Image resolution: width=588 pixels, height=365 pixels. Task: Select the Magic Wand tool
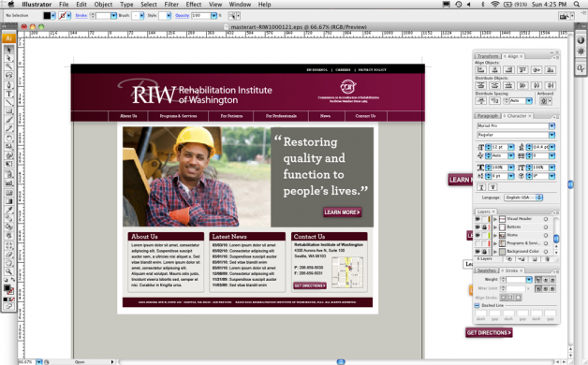click(x=9, y=66)
